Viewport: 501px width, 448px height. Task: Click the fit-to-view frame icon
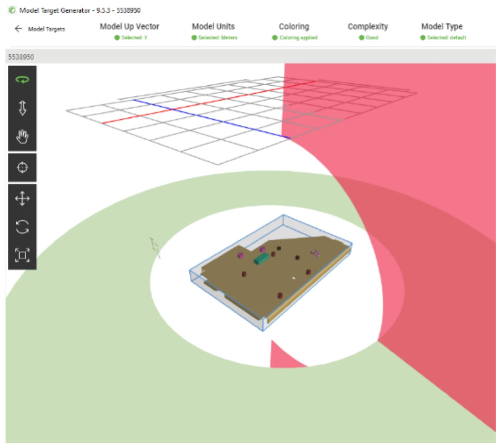[x=22, y=255]
